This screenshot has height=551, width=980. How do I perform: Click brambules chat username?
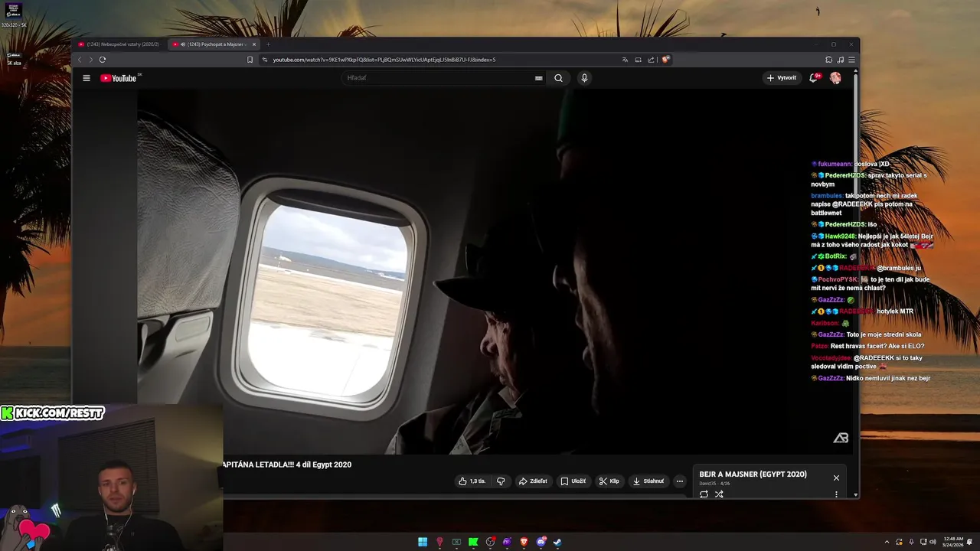[827, 196]
